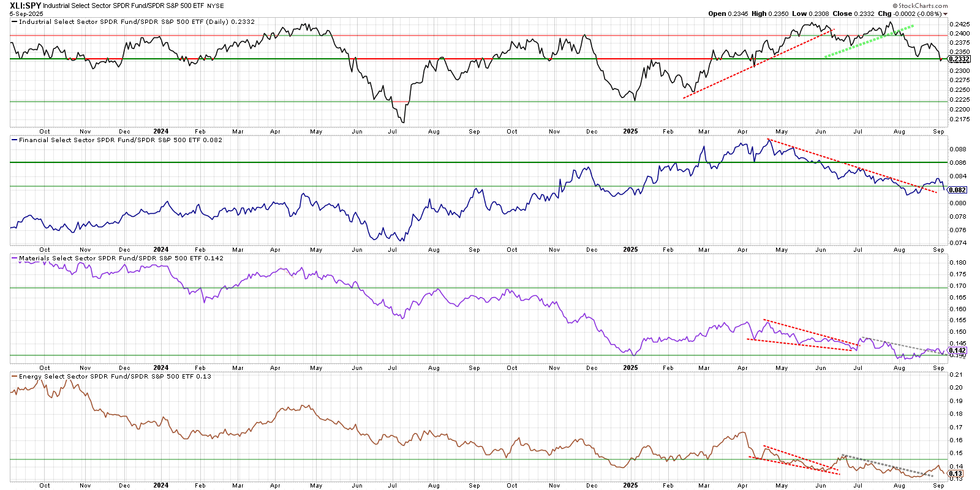
Task: Click the 0.076 y-axis value
Action: [958, 230]
